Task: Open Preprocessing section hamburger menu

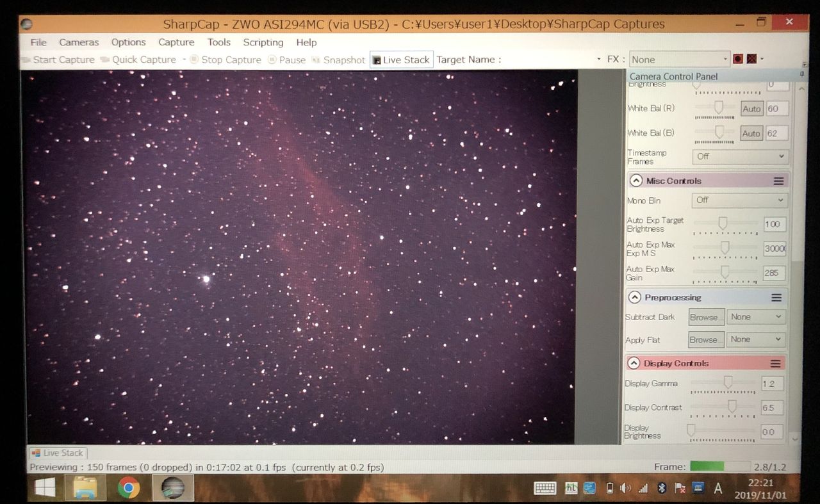Action: point(776,298)
